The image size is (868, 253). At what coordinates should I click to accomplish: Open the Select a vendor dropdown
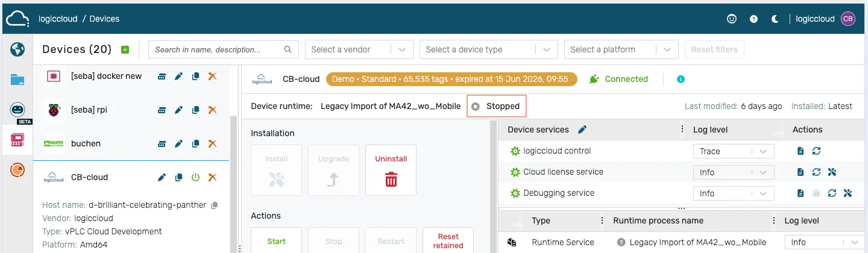pyautogui.click(x=359, y=49)
